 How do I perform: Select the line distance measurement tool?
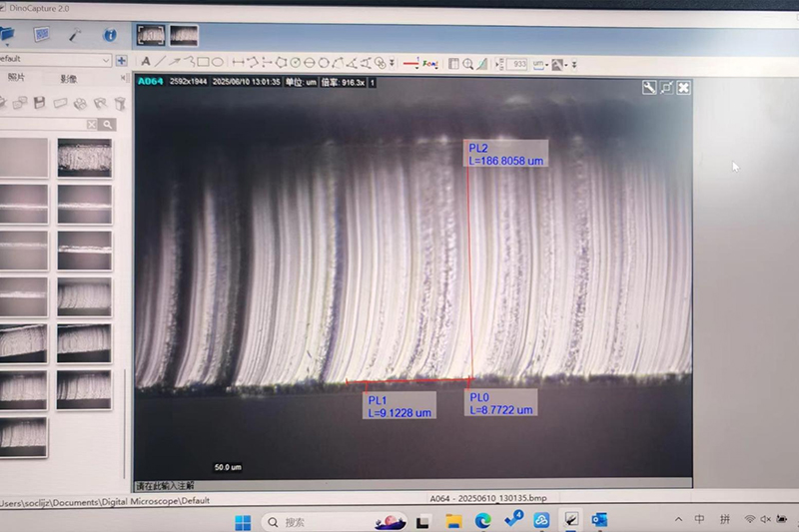coord(238,63)
